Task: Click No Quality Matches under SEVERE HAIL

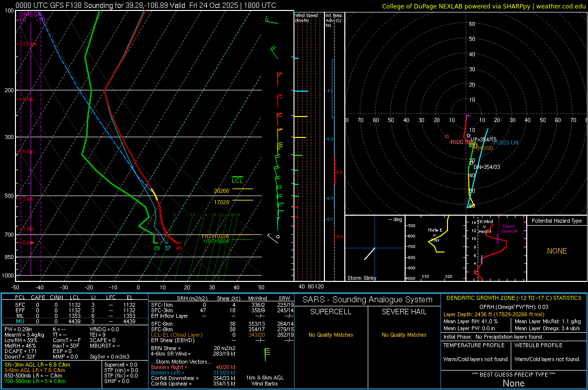Action: (404, 335)
